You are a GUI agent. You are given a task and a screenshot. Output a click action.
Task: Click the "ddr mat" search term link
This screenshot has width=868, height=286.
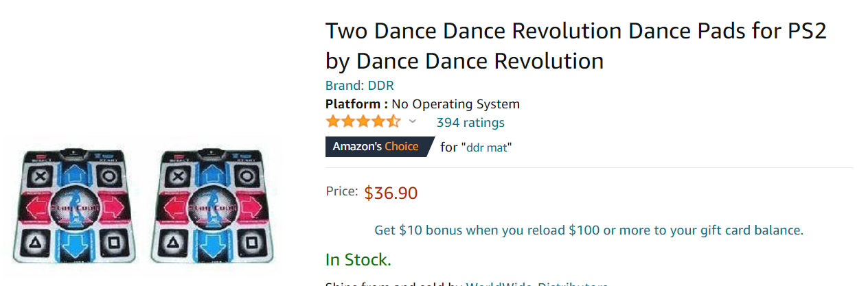click(488, 147)
